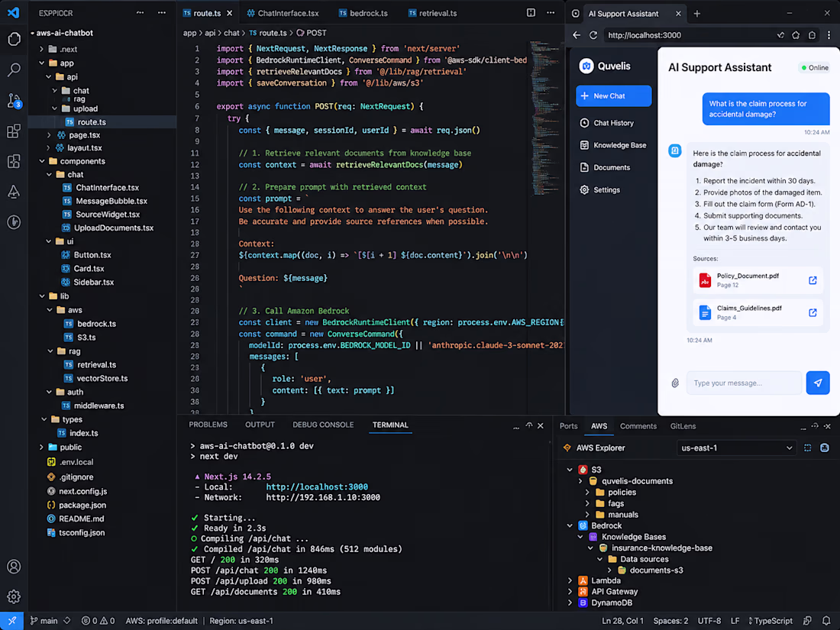The width and height of the screenshot is (840, 630).
Task: Switch to the ChatInterface.tsx editor tab
Action: 283,13
